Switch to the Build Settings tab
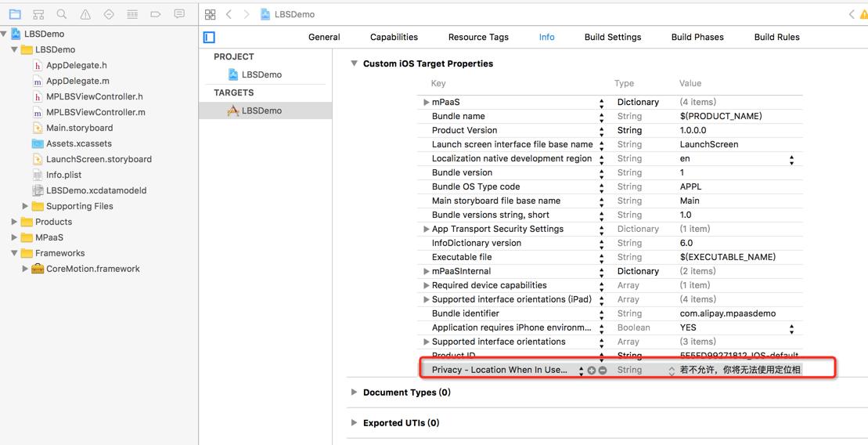 click(613, 37)
